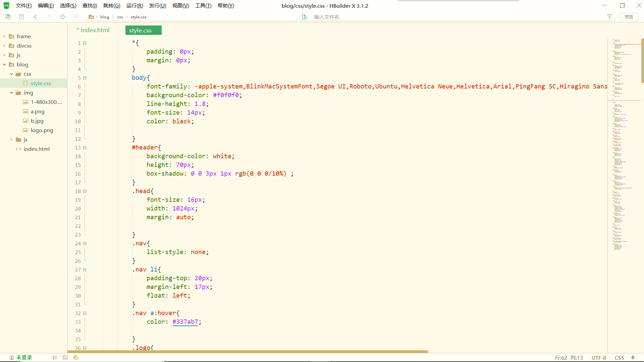Screen dimensions: 644x362
Task: Fold the .nav a:hover rule at line 32
Action: (x=85, y=313)
